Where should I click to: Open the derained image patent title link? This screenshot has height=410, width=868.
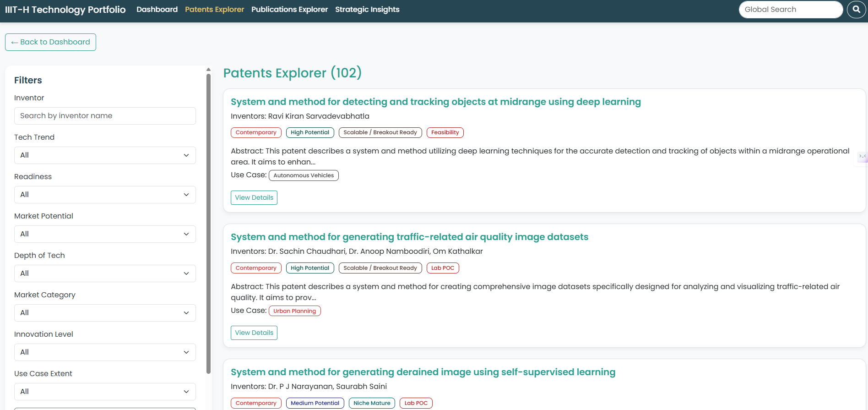pyautogui.click(x=423, y=372)
